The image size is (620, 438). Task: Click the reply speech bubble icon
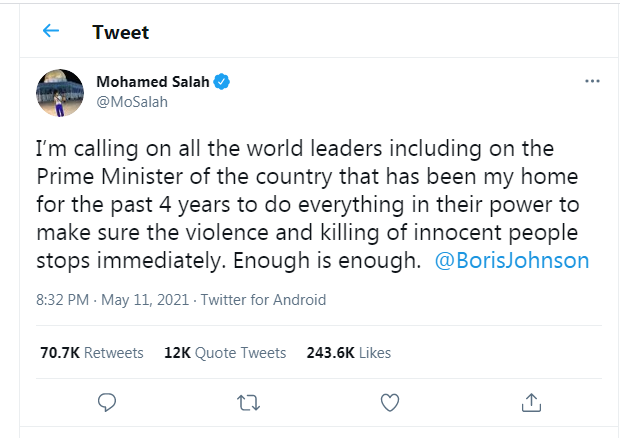point(109,402)
